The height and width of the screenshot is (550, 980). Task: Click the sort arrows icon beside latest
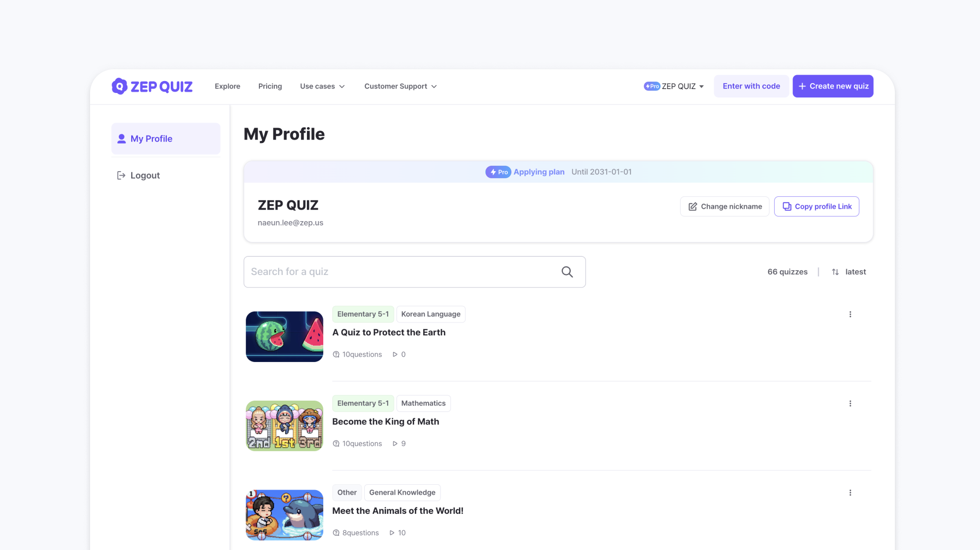coord(835,272)
